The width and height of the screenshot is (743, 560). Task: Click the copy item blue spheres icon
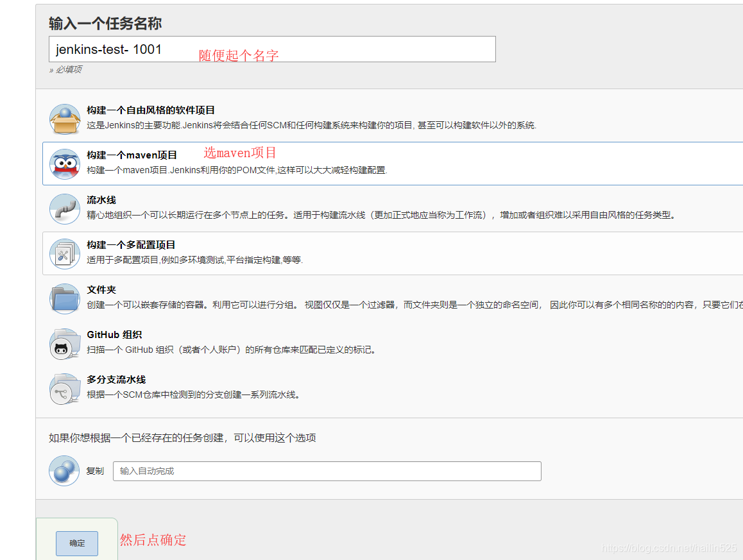(x=64, y=471)
